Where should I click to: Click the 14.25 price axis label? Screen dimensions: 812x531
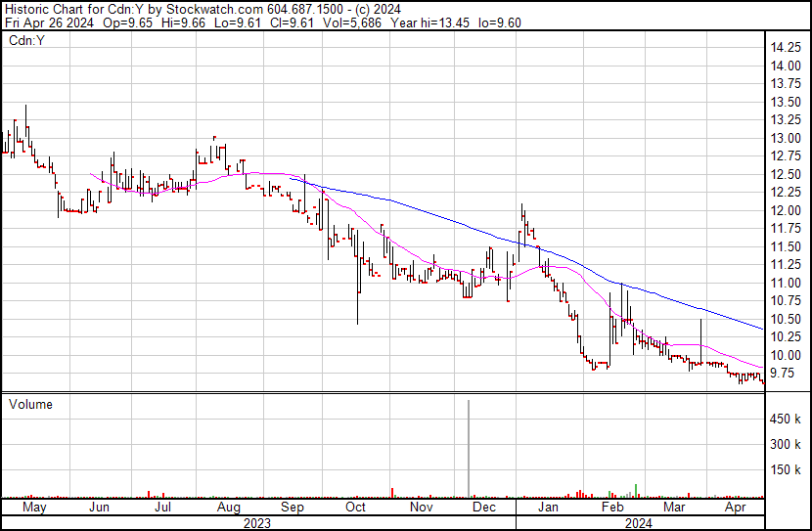pos(786,48)
